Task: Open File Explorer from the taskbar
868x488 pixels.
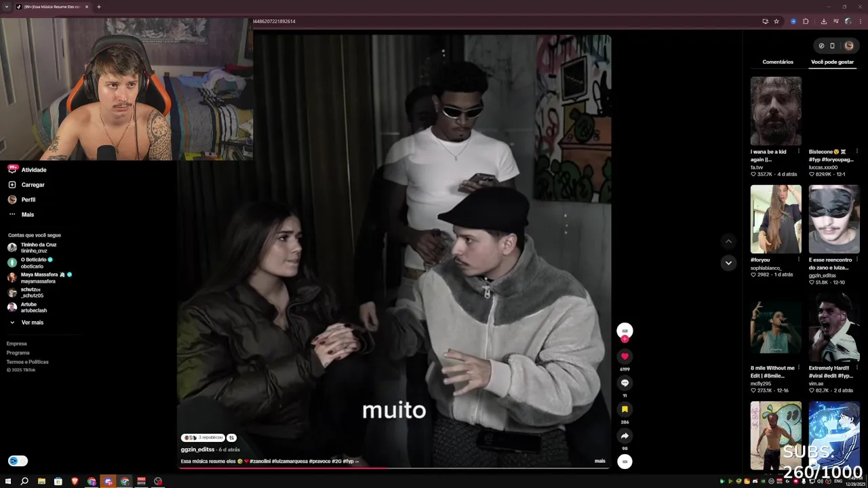Action: point(41,481)
